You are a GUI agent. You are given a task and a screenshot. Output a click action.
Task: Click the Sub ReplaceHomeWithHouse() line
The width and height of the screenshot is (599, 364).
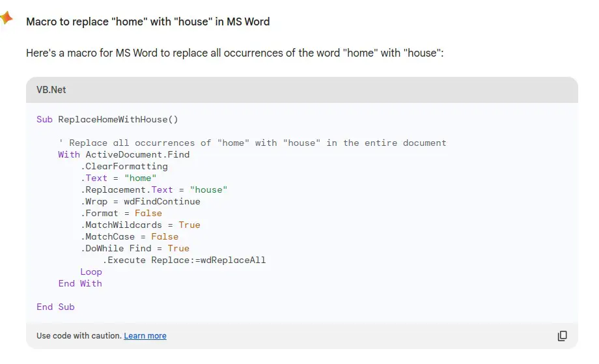point(107,119)
